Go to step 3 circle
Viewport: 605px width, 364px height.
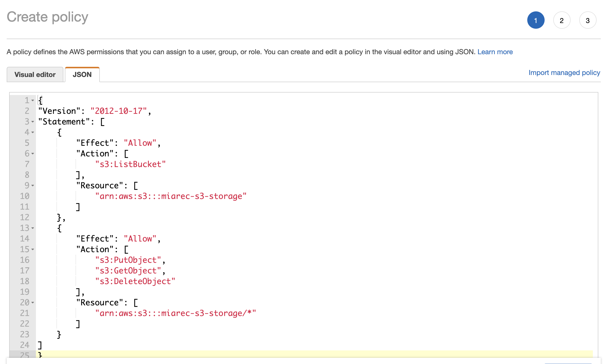(x=588, y=20)
